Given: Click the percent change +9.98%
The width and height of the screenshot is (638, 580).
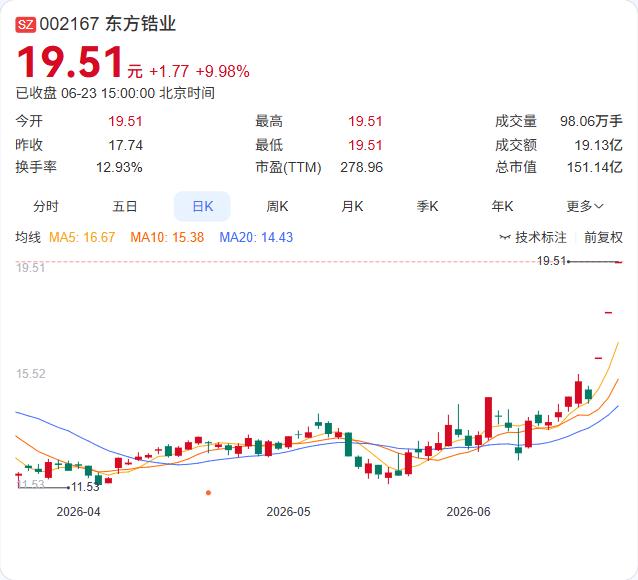Looking at the screenshot, I should point(223,72).
